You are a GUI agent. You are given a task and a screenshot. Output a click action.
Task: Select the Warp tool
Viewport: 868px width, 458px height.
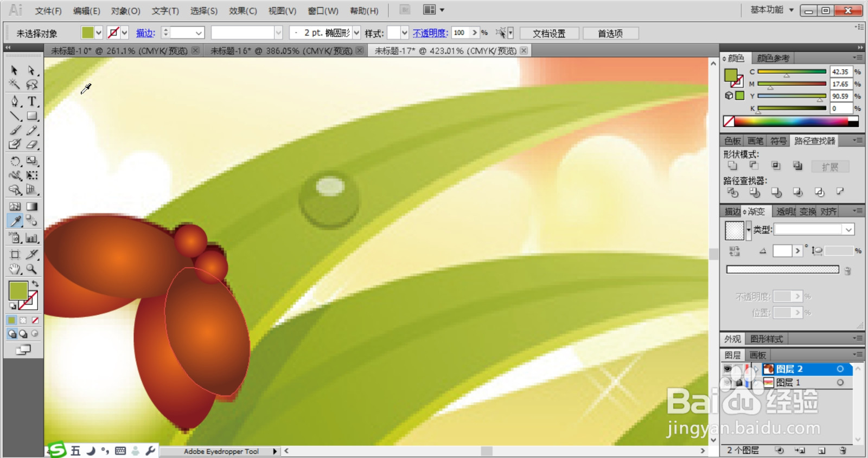pos(15,175)
